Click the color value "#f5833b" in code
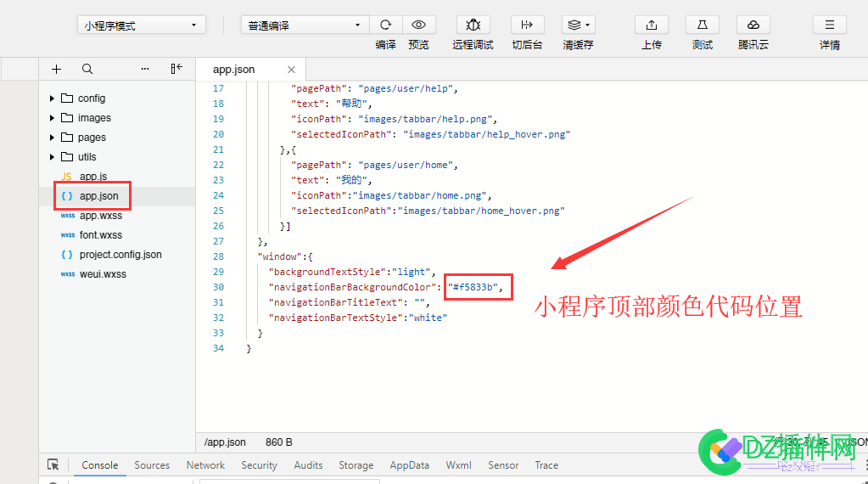This screenshot has height=484, width=868. [x=473, y=287]
